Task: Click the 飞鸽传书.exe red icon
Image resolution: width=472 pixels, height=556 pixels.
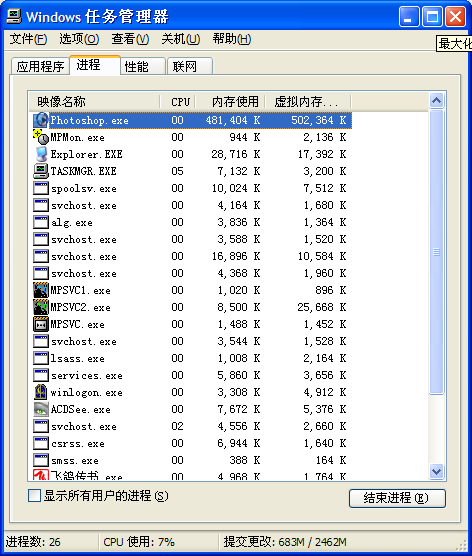Action: click(x=40, y=474)
